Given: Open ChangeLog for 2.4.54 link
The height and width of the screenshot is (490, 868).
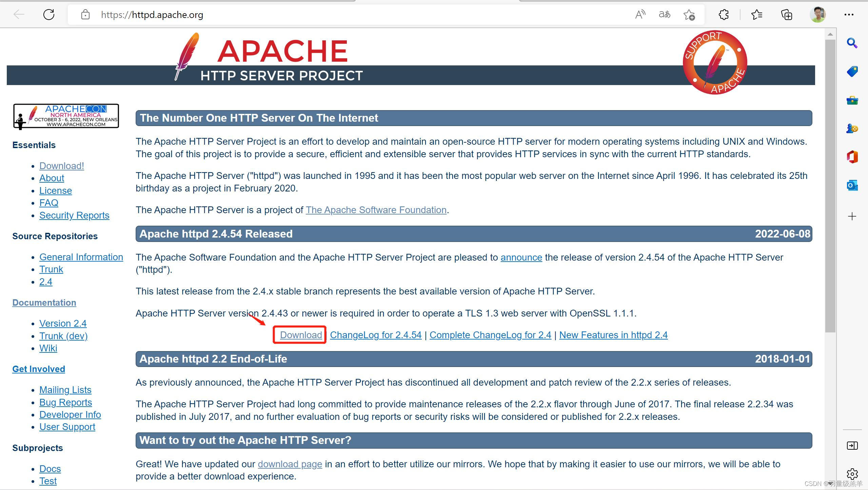Looking at the screenshot, I should 376,335.
